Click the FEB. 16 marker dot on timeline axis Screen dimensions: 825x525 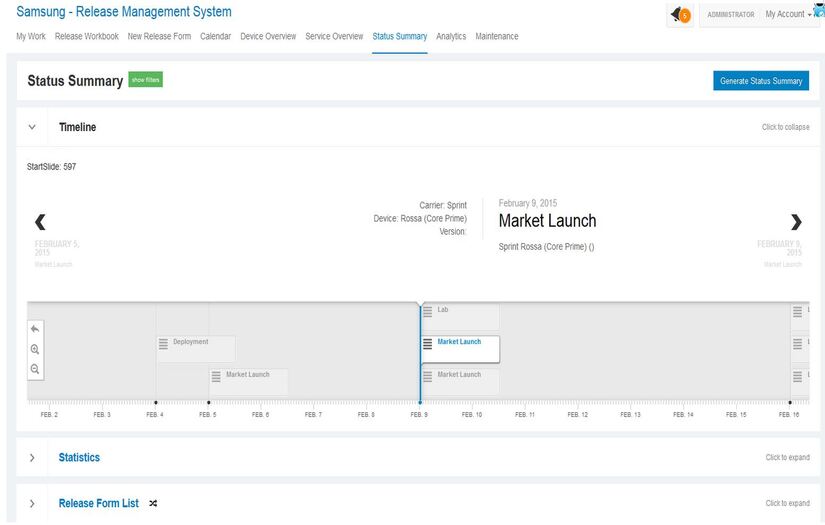(x=790, y=402)
